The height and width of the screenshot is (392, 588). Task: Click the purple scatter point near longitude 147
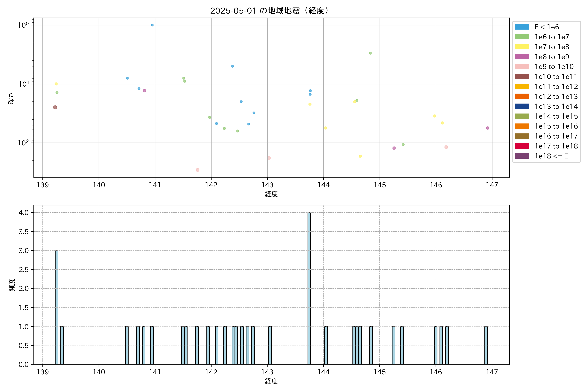coord(488,128)
